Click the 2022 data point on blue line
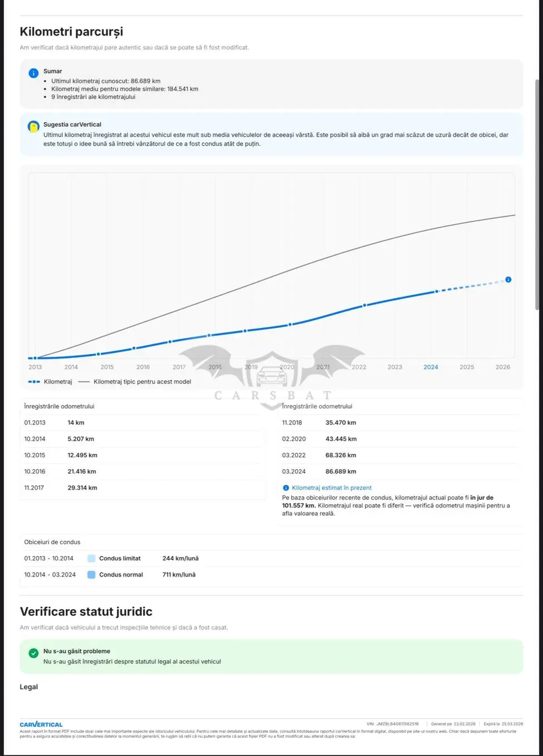Screen dimensions: 543x756 [365, 305]
